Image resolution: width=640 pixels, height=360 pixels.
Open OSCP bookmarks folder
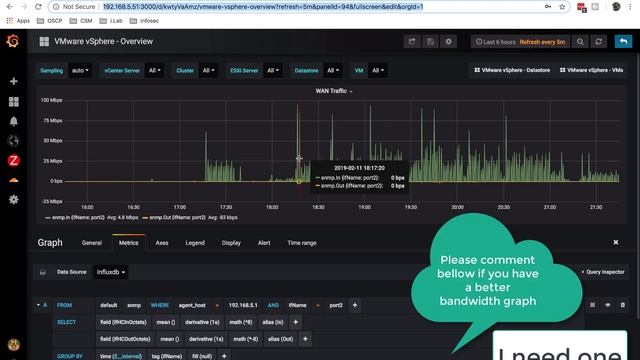tap(49, 21)
